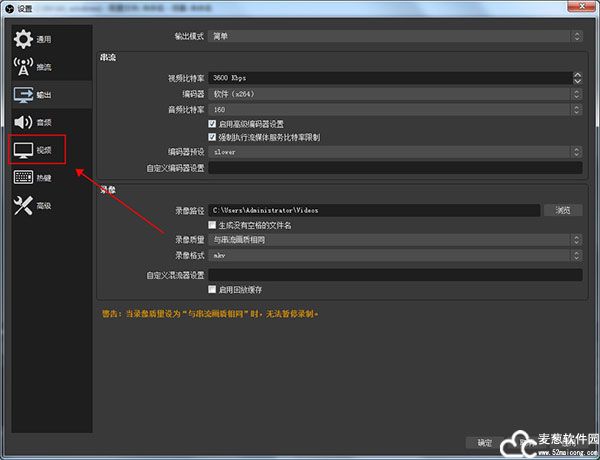The image size is (600, 460).
Task: Uncheck 启用高级编码器设置 checkbox
Action: 212,124
